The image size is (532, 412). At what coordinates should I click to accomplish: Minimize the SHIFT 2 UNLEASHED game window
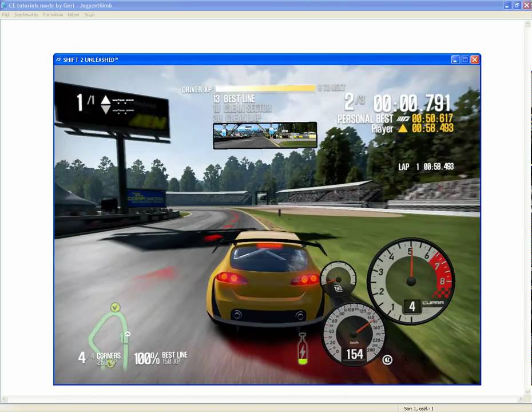(455, 60)
